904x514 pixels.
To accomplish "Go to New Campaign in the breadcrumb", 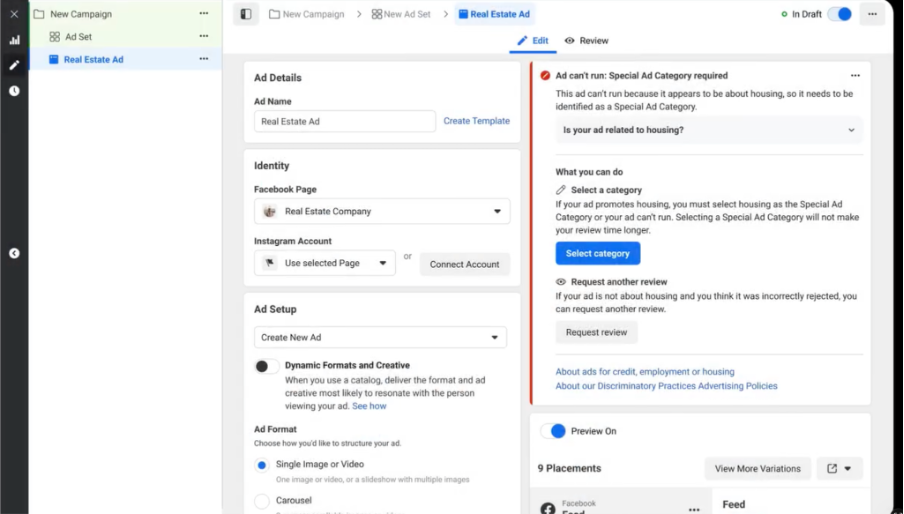I will point(307,14).
